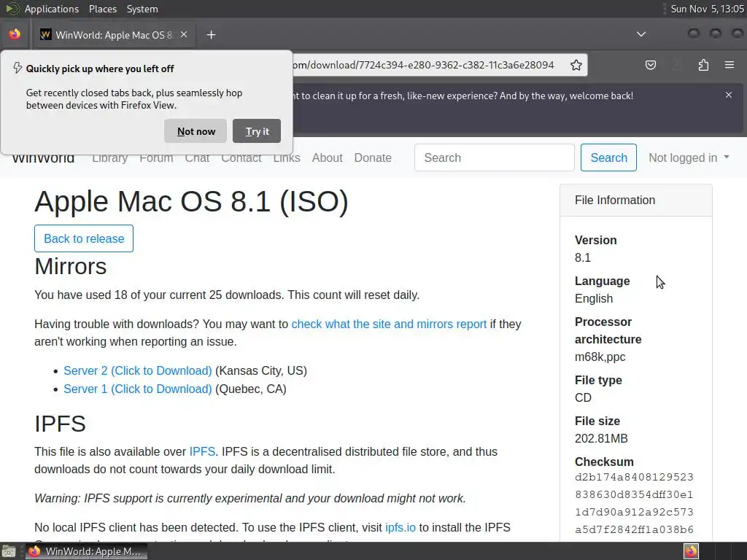This screenshot has width=747, height=560.
Task: Click the desktop logo icon in top panel
Action: pyautogui.click(x=12, y=9)
